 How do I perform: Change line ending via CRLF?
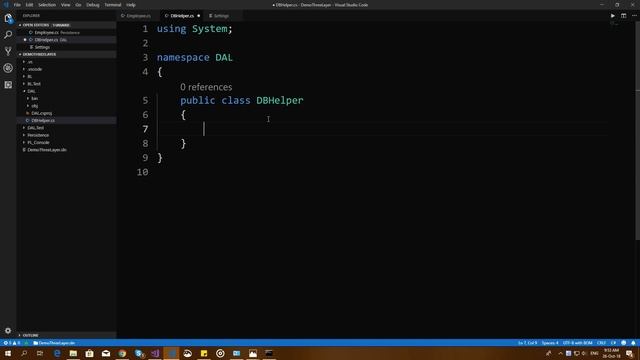pyautogui.click(x=601, y=343)
